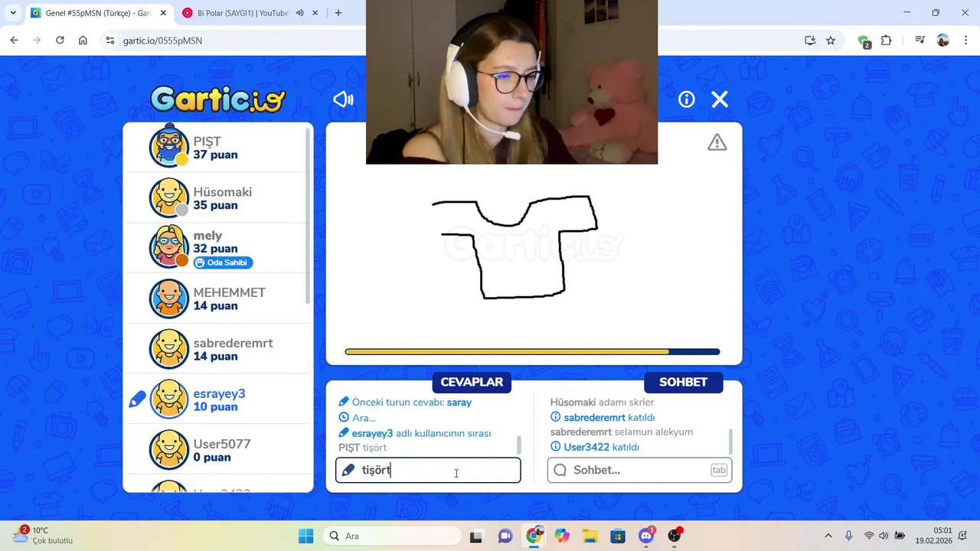Click the 'Ara...' status line in answers
Screen dimensions: 980x551
click(357, 418)
